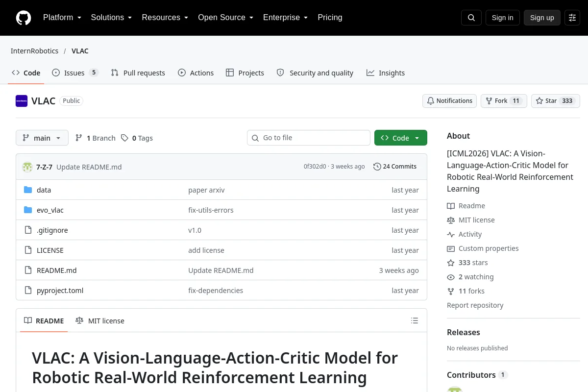Screen dimensions: 588x392
Task: Open the GitHub homepage logo
Action: point(23,18)
